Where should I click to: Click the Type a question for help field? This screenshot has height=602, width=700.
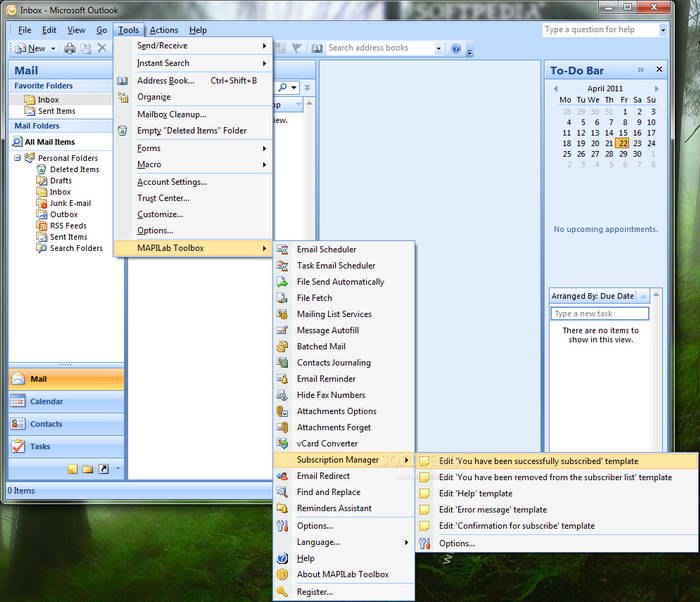(x=600, y=30)
